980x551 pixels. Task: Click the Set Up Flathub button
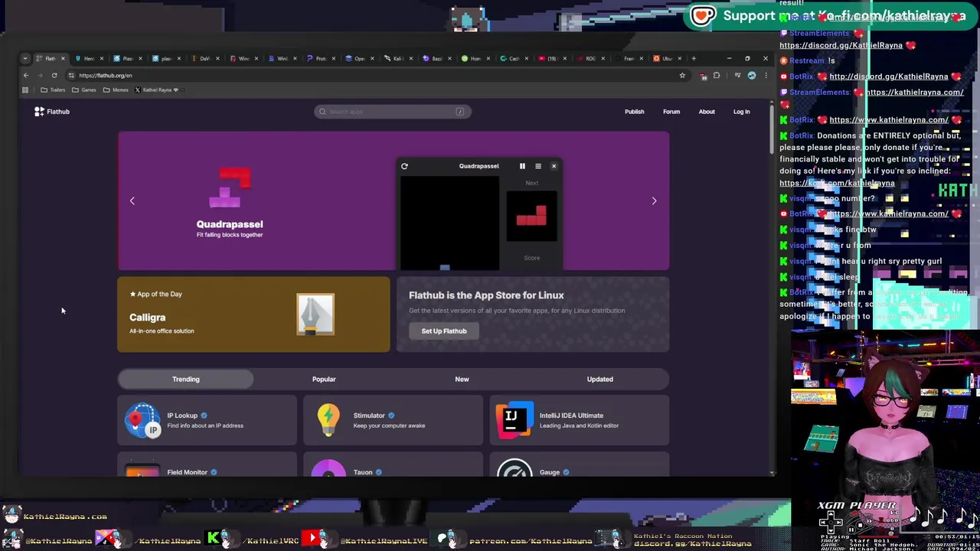point(444,331)
